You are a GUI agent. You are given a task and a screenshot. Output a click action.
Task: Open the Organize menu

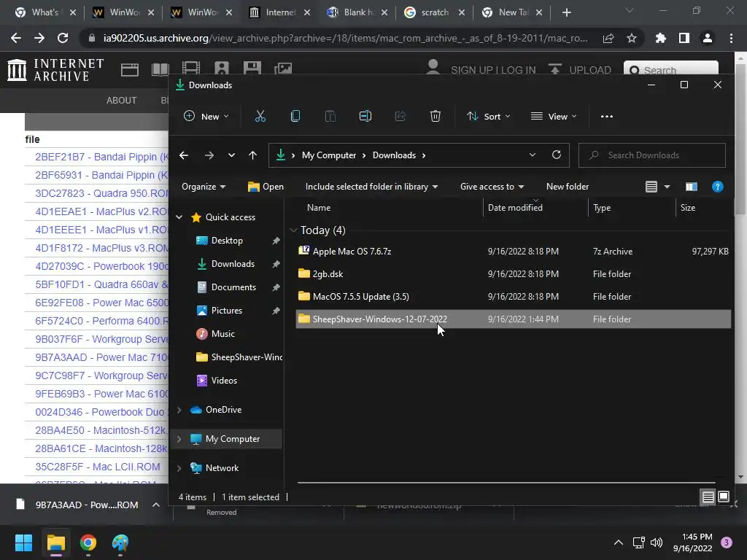(x=204, y=187)
